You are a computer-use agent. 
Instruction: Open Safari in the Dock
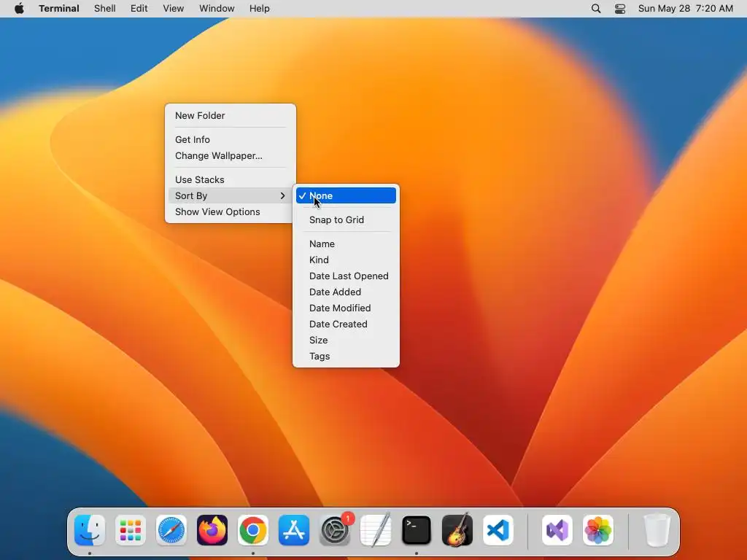tap(171, 530)
